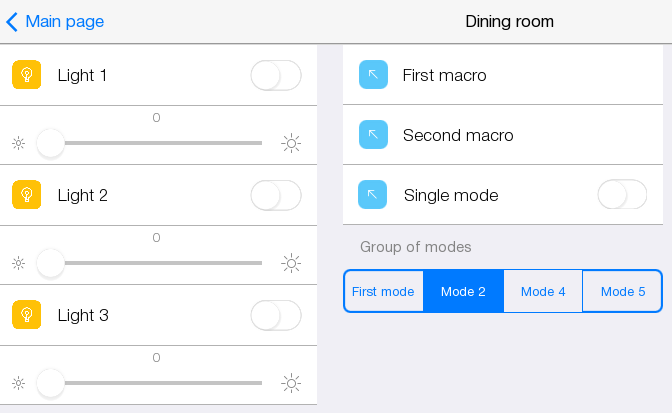The image size is (672, 413).
Task: Select the Mode 2 segment
Action: point(463,291)
